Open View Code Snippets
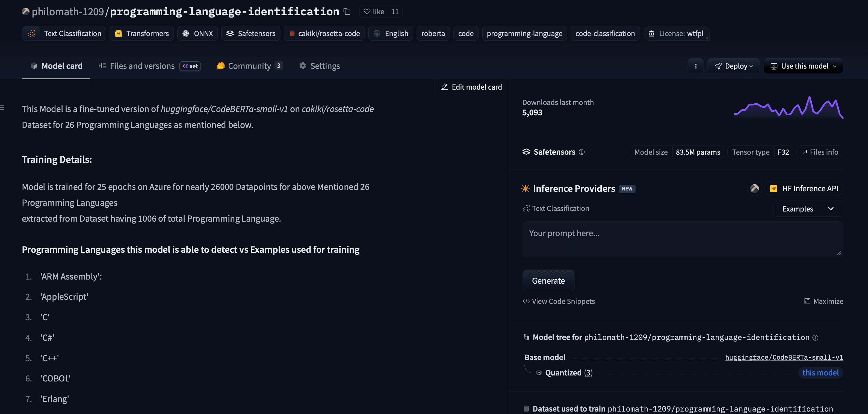The width and height of the screenshot is (868, 414). [x=559, y=301]
